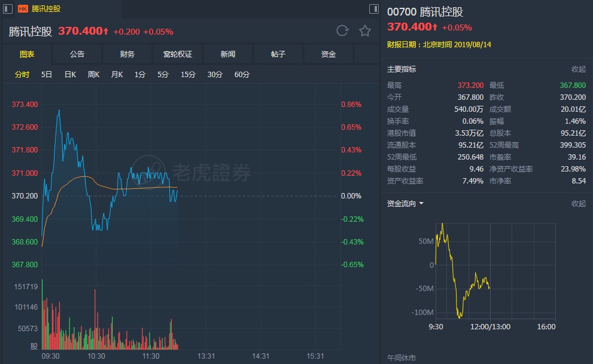Choose the 60分 chart interval
This screenshot has height=364, width=593.
(x=242, y=75)
